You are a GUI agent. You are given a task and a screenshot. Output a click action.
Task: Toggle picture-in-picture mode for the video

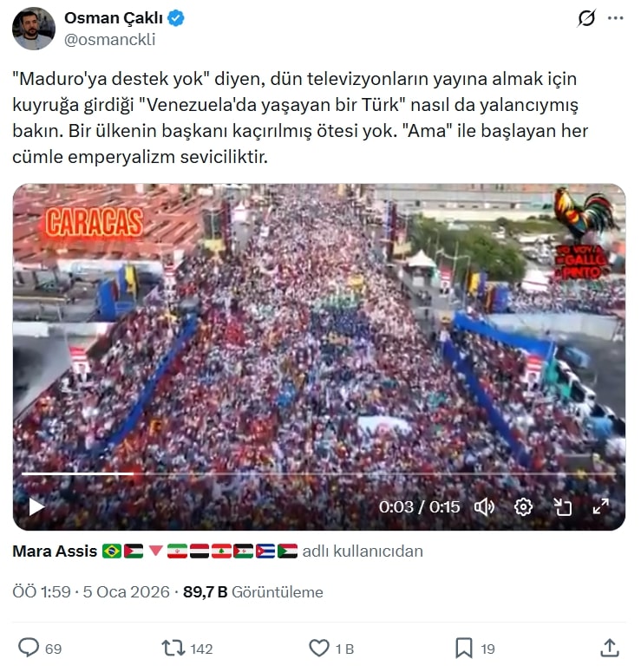562,507
